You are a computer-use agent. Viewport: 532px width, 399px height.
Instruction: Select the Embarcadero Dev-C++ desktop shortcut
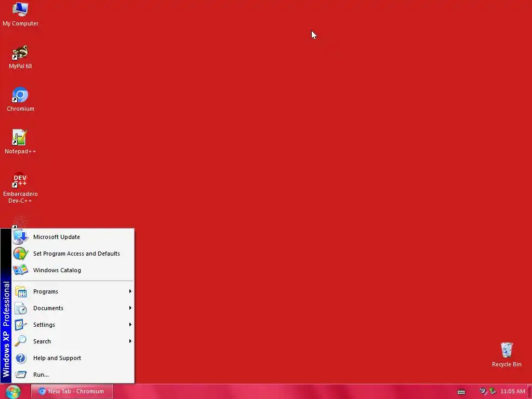point(20,188)
